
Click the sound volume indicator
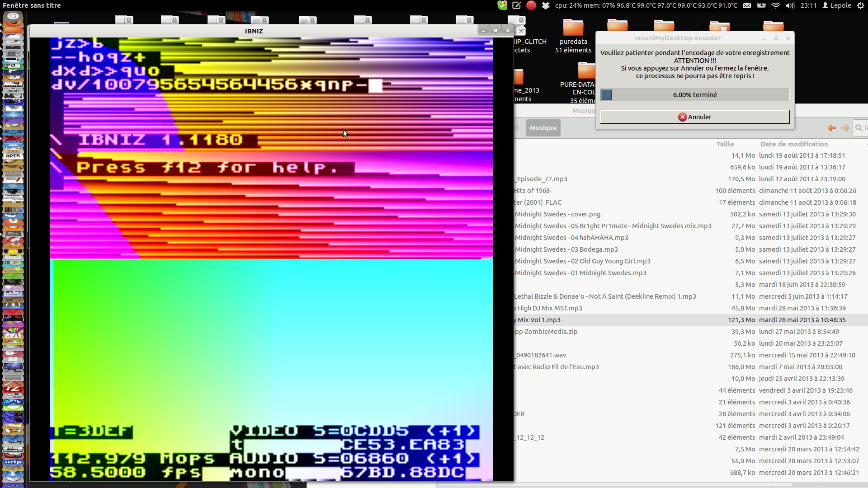click(790, 5)
